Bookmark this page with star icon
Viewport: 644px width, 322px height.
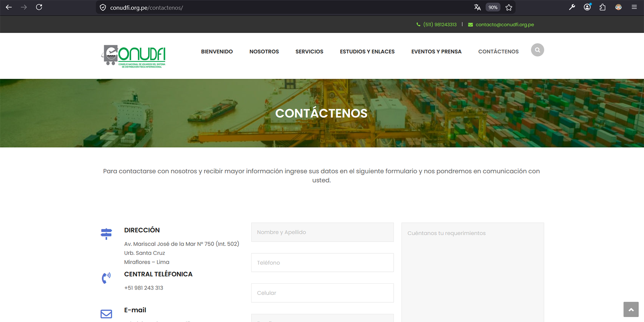click(509, 7)
